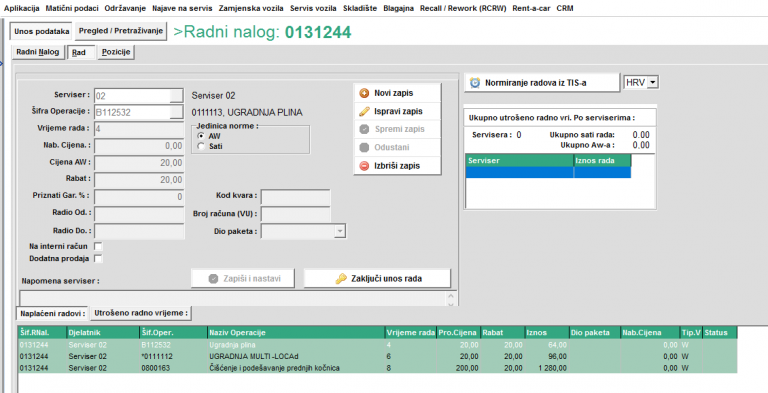Open the HRV language dropdown
This screenshot has width=768, height=393.
pyautogui.click(x=653, y=82)
